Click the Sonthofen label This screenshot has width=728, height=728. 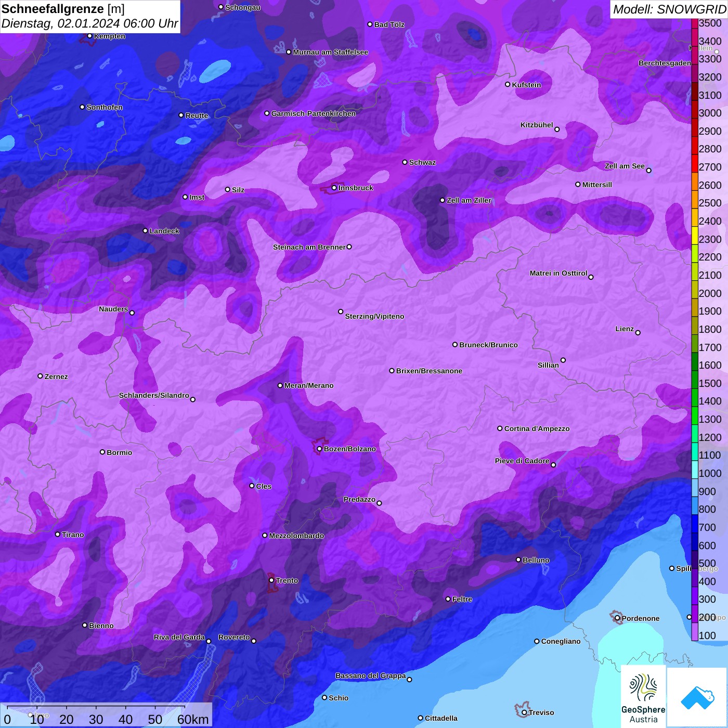pos(105,107)
